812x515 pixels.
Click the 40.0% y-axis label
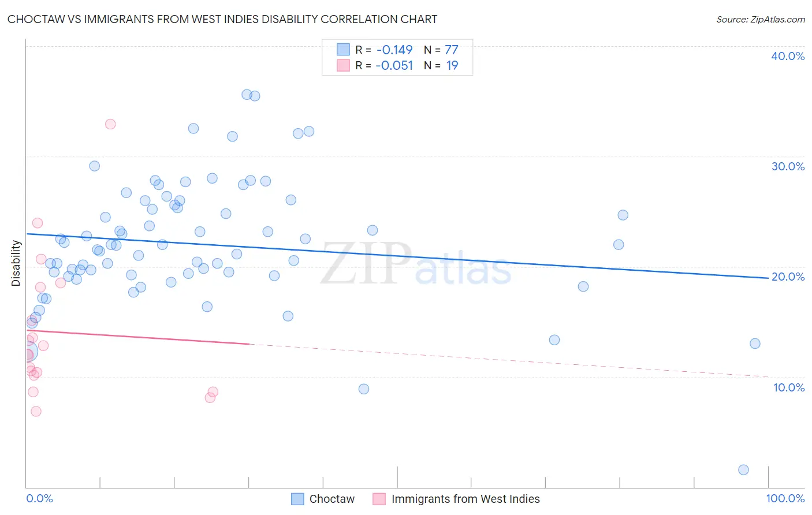point(788,56)
